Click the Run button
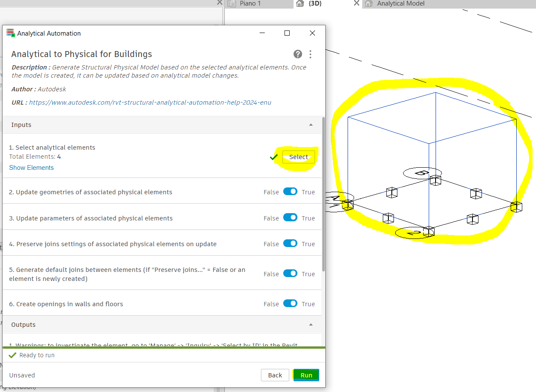 306,375
